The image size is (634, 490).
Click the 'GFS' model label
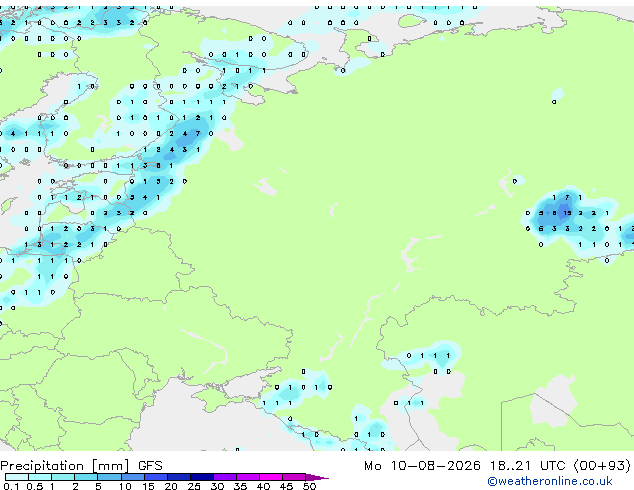click(x=150, y=466)
